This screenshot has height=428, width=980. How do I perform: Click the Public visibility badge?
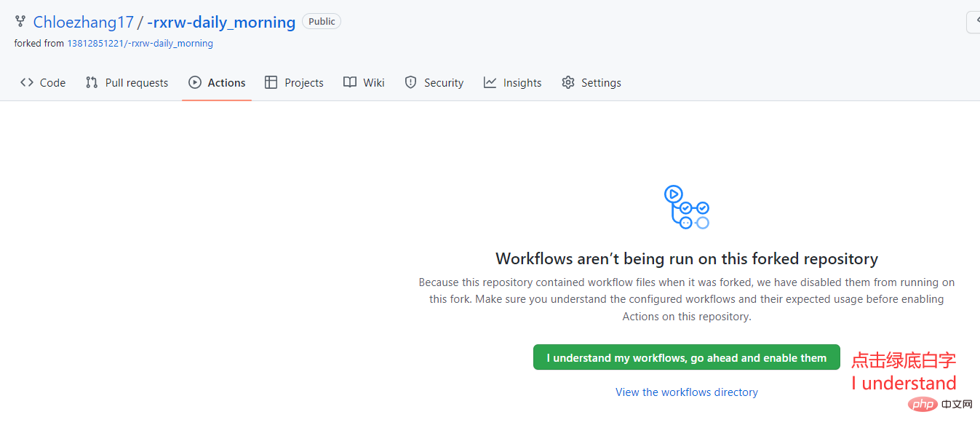[x=322, y=22]
